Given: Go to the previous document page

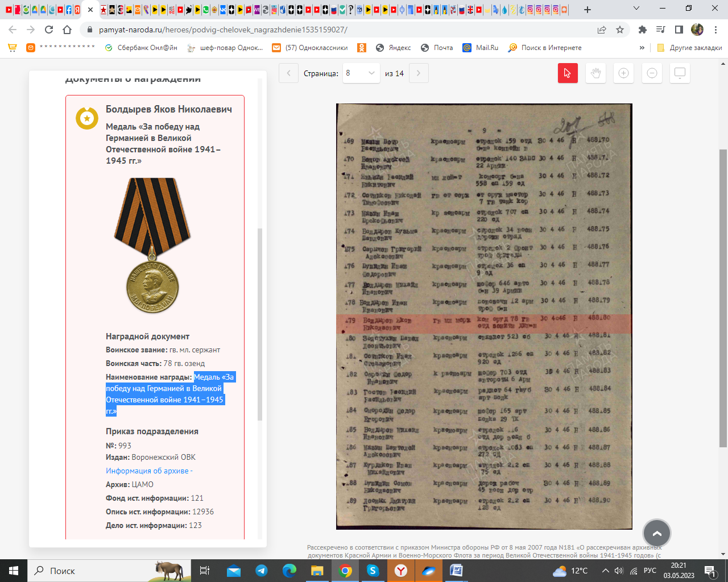Looking at the screenshot, I should click(x=288, y=73).
